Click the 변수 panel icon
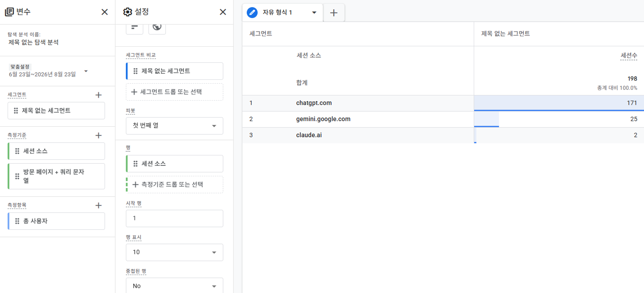The image size is (644, 293). click(x=9, y=12)
